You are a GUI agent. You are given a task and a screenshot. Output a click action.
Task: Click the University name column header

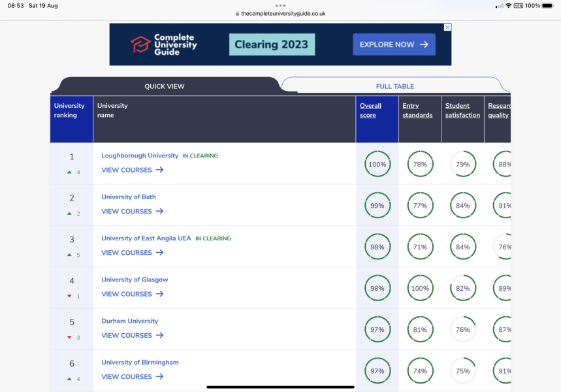click(x=224, y=119)
